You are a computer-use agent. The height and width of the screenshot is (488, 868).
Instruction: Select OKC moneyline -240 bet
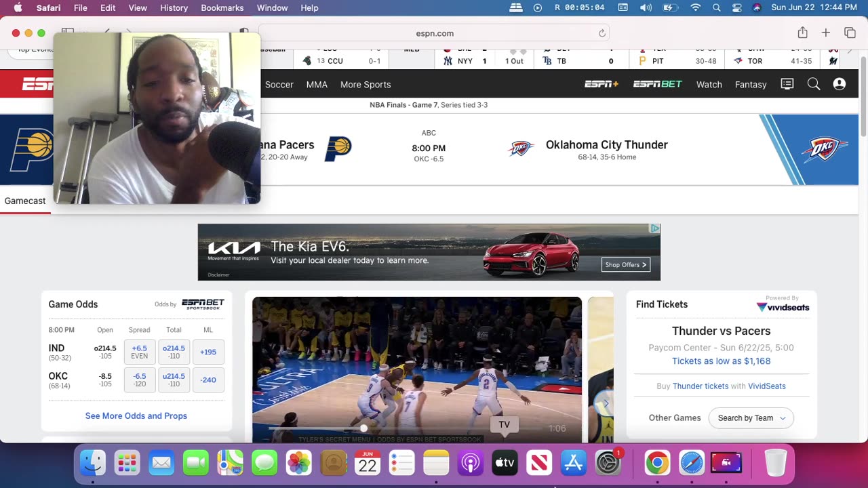pos(208,380)
